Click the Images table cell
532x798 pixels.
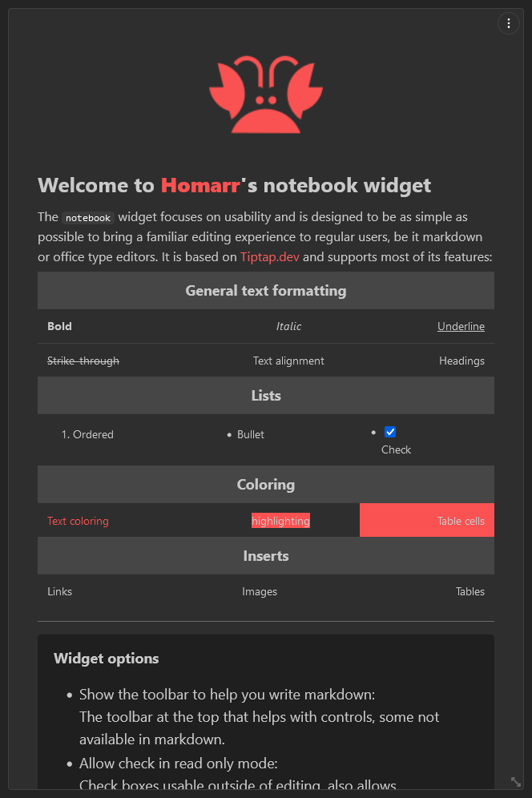[x=260, y=591]
